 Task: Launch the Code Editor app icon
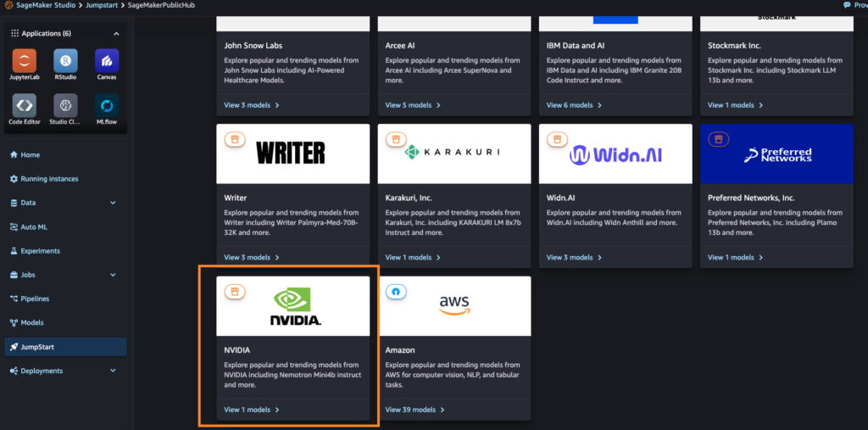pos(25,106)
